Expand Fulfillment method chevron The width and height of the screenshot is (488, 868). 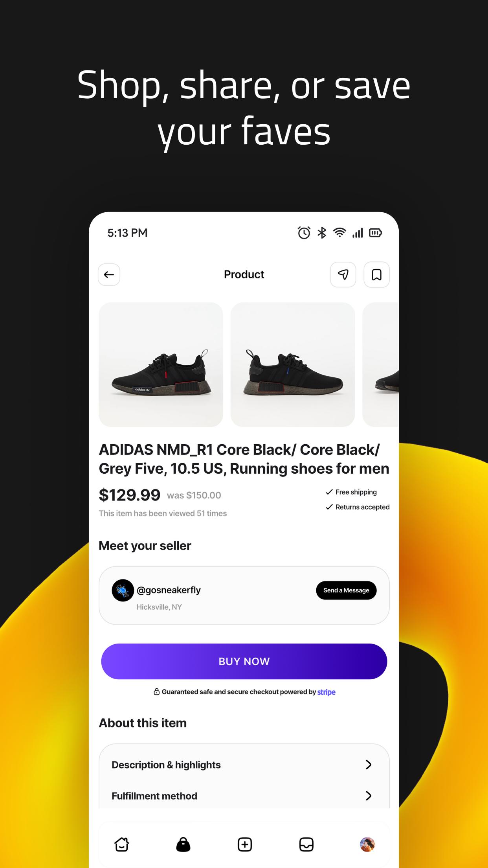(x=368, y=796)
